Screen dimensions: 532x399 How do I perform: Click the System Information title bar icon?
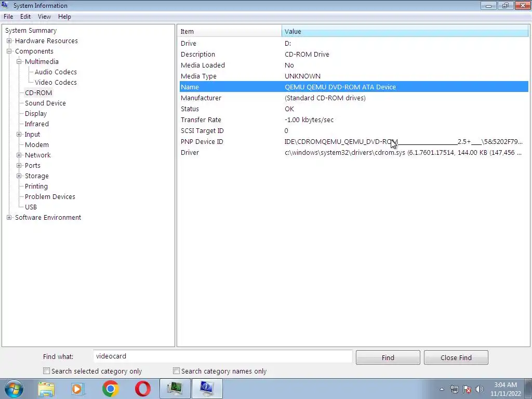(x=5, y=5)
